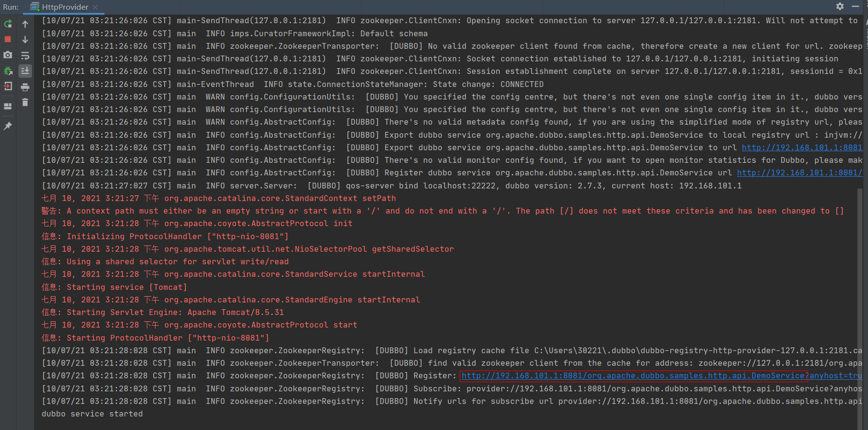Rerun the HttpProvider application

click(x=8, y=24)
